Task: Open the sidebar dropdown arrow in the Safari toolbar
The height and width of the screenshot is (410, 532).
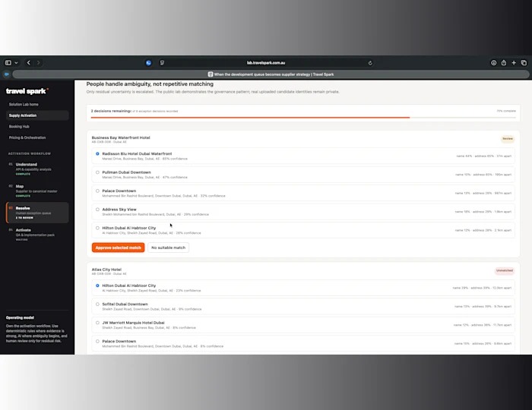Action: click(16, 63)
